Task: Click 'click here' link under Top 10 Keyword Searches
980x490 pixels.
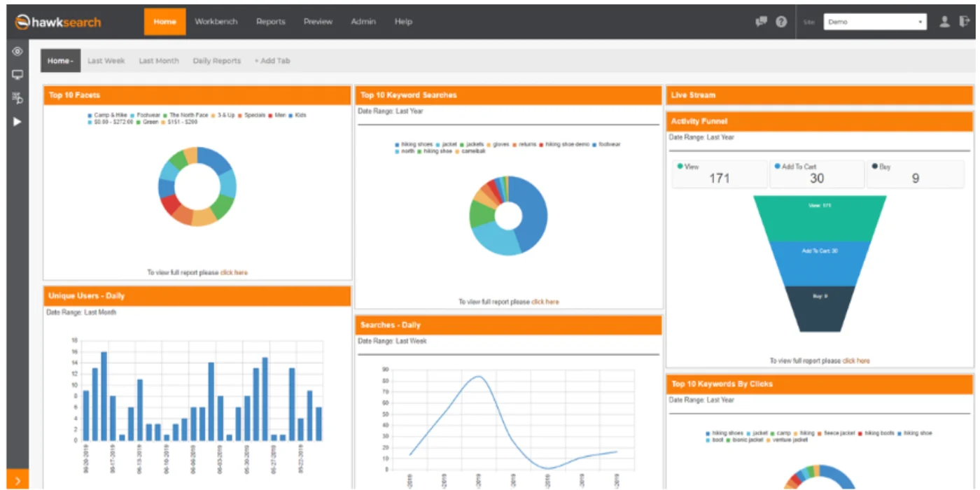Action: [x=545, y=302]
